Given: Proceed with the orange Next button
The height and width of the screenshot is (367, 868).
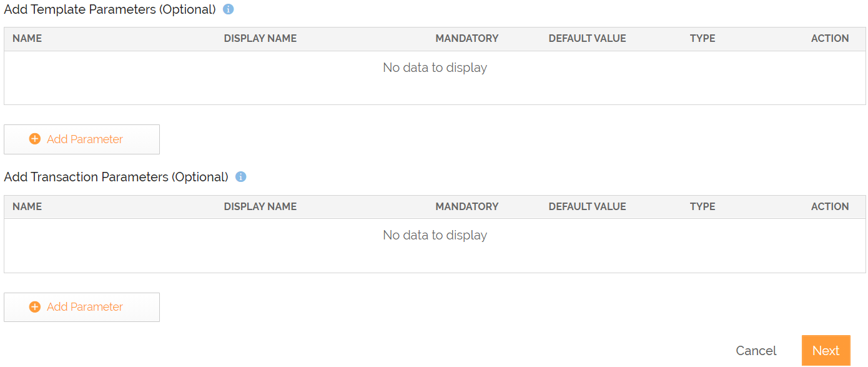Looking at the screenshot, I should click(826, 351).
